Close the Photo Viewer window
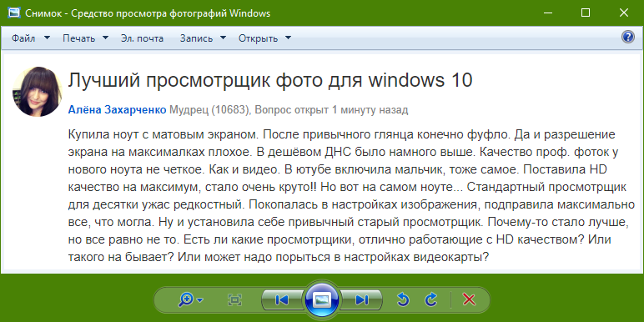The image size is (644, 322). click(623, 13)
